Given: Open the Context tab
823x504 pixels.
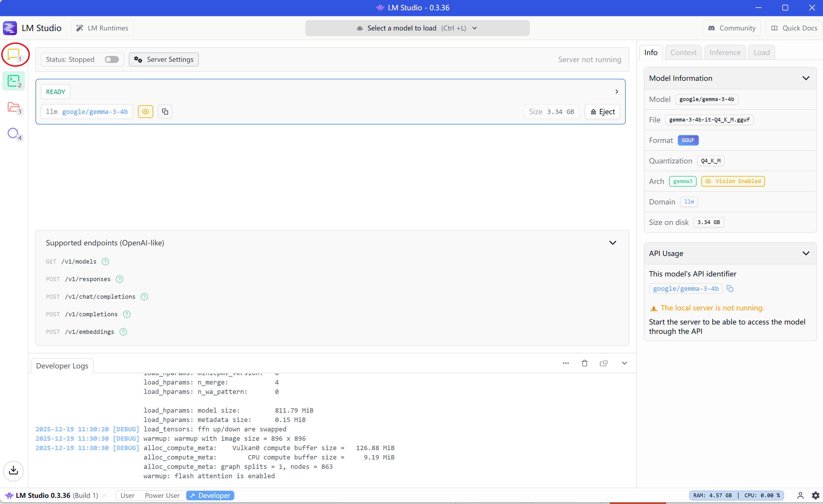Looking at the screenshot, I should coord(683,52).
